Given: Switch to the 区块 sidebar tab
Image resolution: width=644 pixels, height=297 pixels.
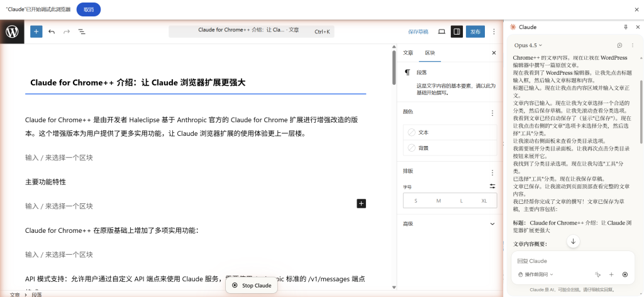Looking at the screenshot, I should click(430, 53).
